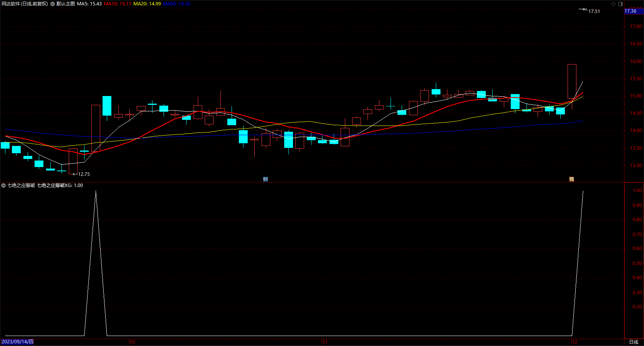Click the 13.00 price axis label

click(x=636, y=166)
